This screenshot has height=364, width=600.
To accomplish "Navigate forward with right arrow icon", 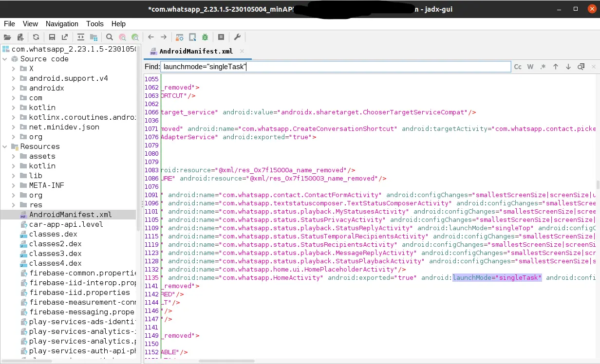I will [164, 37].
